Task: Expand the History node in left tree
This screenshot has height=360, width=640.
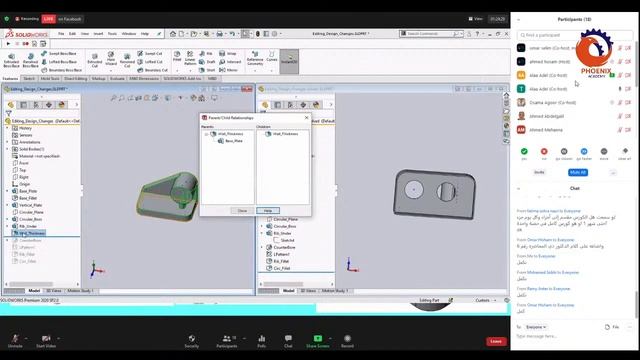Action: [7, 128]
